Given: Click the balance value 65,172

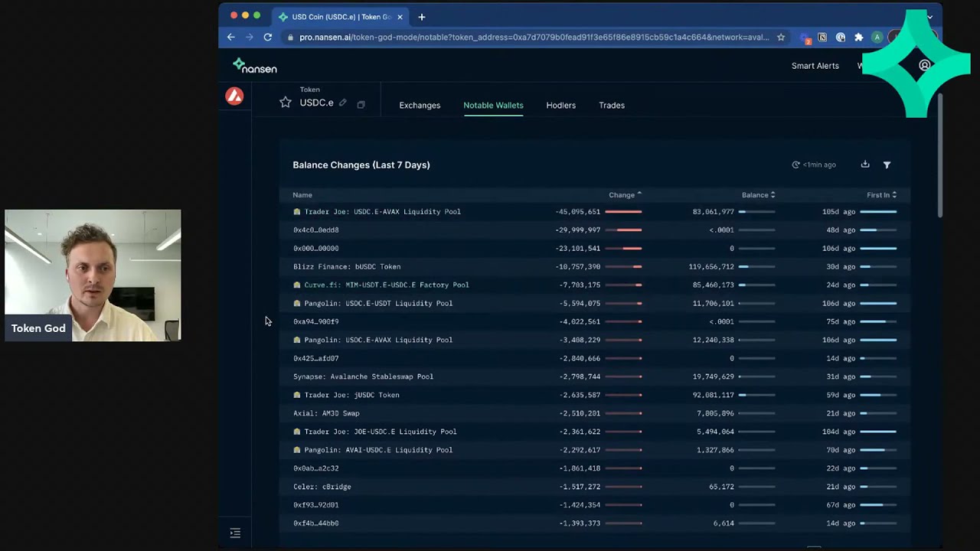Looking at the screenshot, I should pyautogui.click(x=721, y=487).
